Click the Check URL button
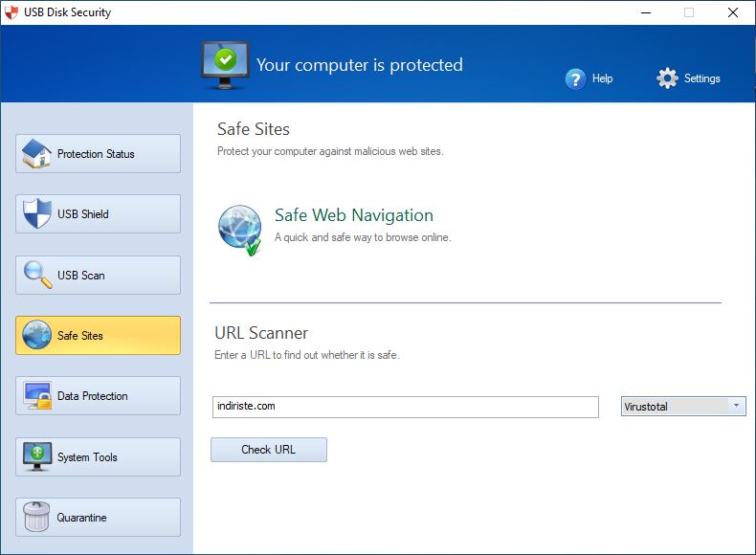Image resolution: width=756 pixels, height=555 pixels. click(x=269, y=450)
